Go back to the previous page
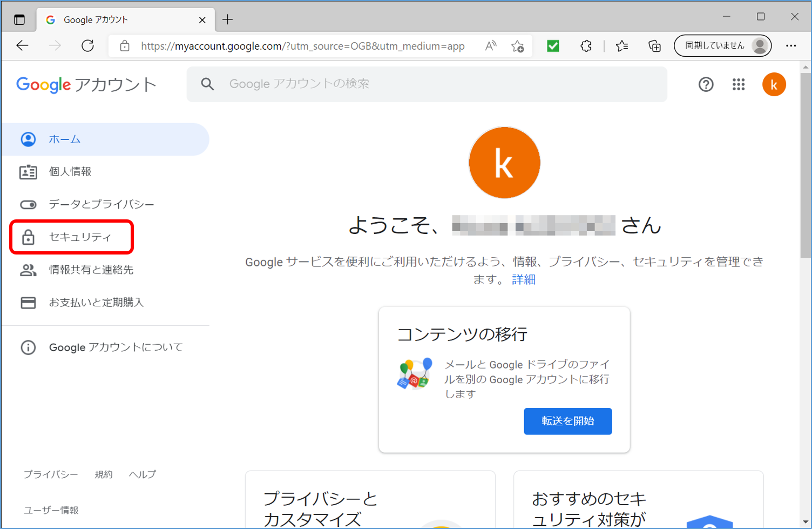812x529 pixels. coord(22,46)
